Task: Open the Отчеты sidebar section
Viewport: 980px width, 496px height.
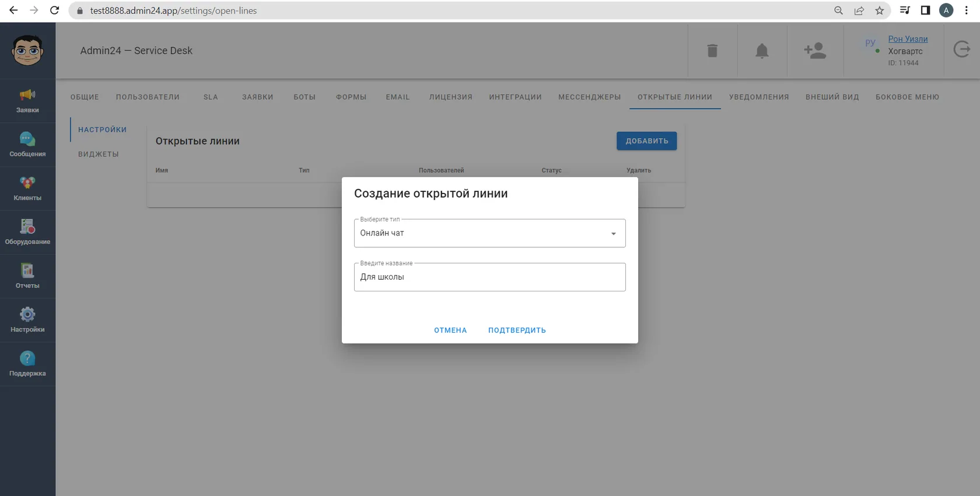Action: (27, 276)
